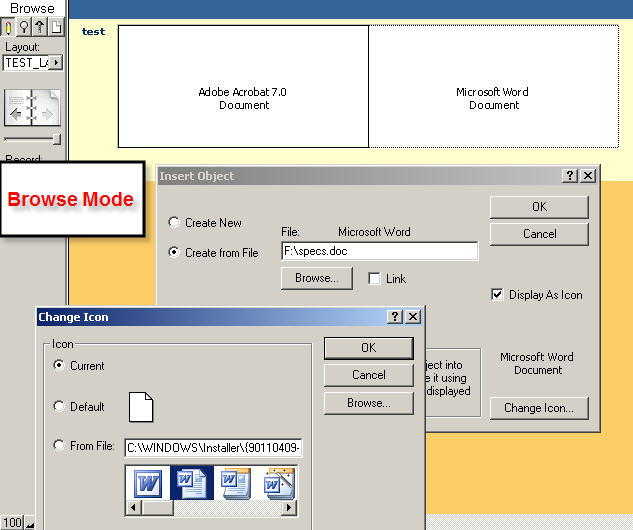Close the Change Icon dialog

click(413, 316)
